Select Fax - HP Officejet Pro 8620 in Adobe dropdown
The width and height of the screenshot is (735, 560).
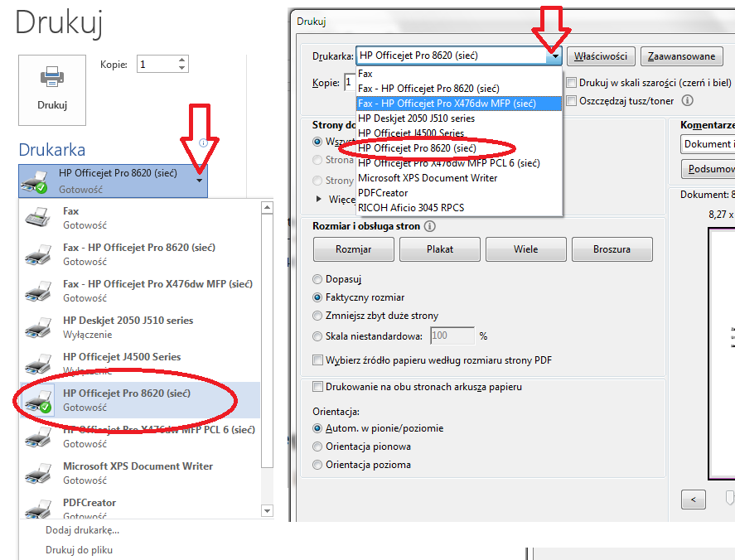pyautogui.click(x=459, y=89)
